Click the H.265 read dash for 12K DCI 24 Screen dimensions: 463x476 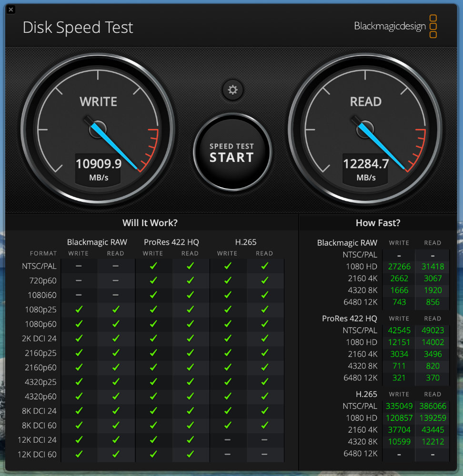[264, 440]
